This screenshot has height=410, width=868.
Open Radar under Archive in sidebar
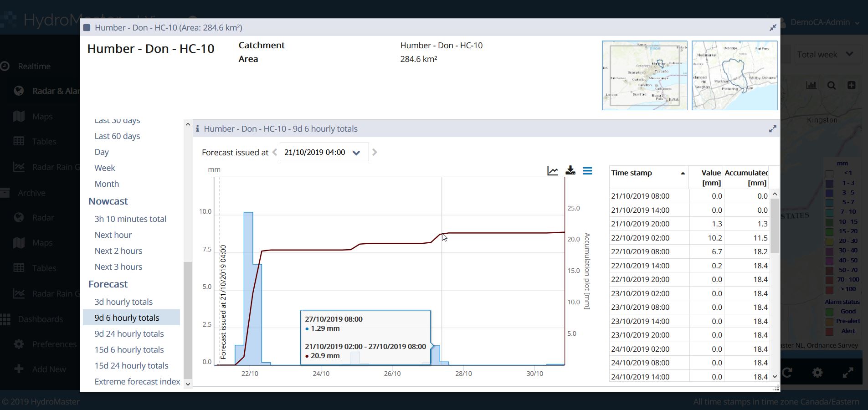(x=43, y=218)
